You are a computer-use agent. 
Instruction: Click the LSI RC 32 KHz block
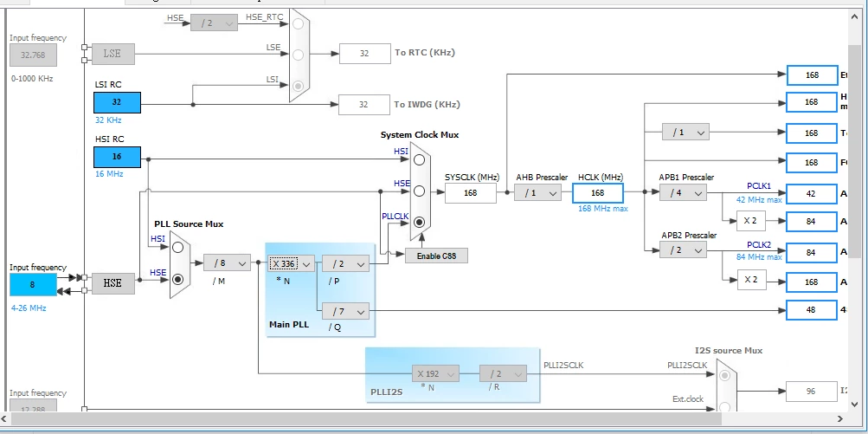point(117,102)
